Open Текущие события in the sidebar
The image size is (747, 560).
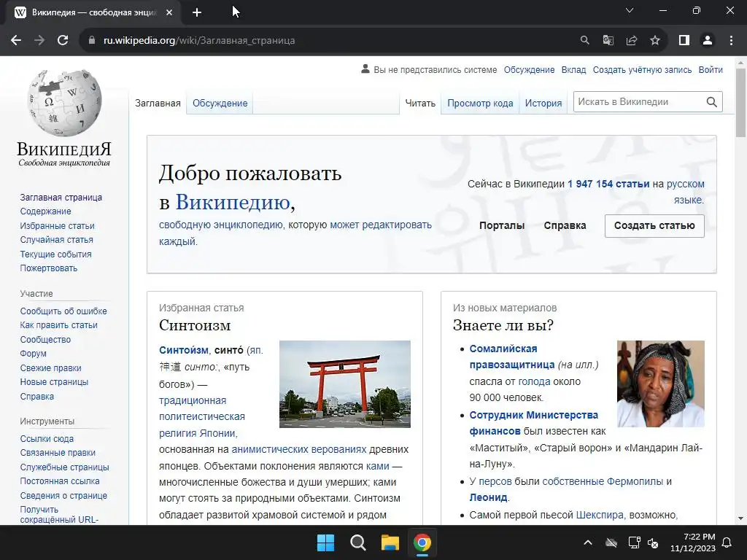coord(55,254)
